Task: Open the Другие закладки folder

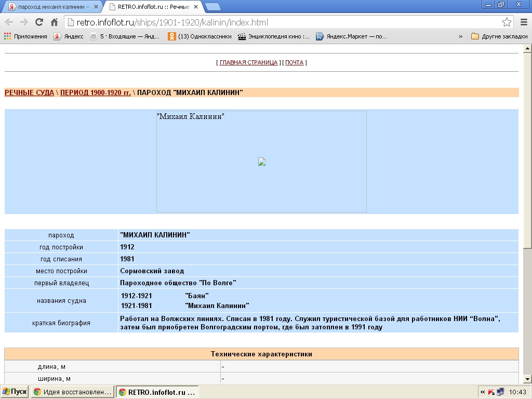Action: (499, 36)
